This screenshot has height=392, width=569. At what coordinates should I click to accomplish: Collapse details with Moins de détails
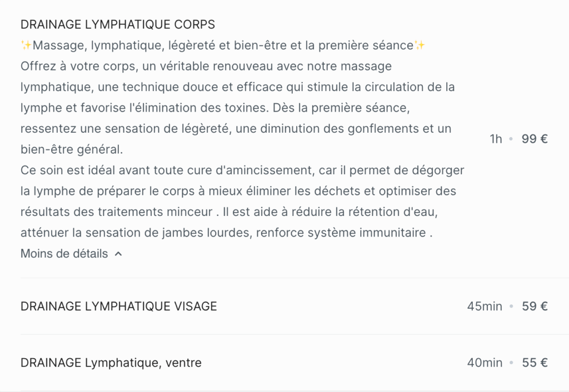pyautogui.click(x=72, y=254)
